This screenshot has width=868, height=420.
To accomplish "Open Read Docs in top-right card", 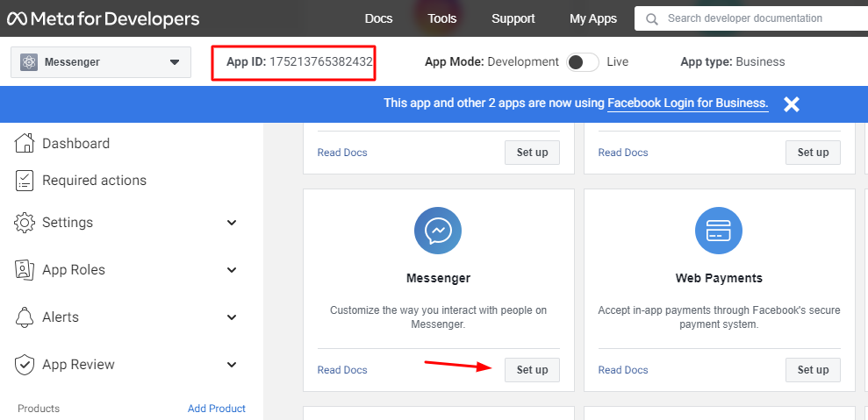I will click(623, 153).
